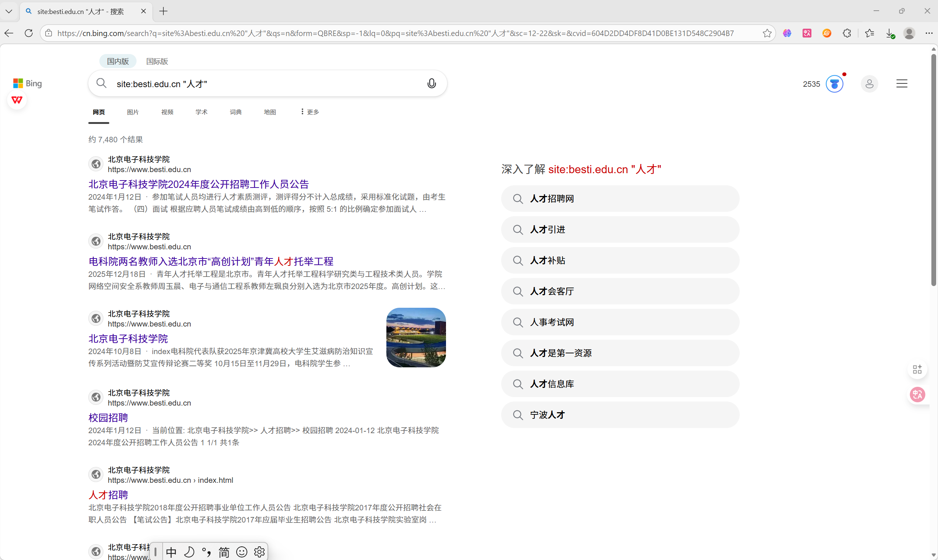The height and width of the screenshot is (560, 938).
Task: Open browser settings via the ellipsis menu
Action: [930, 33]
